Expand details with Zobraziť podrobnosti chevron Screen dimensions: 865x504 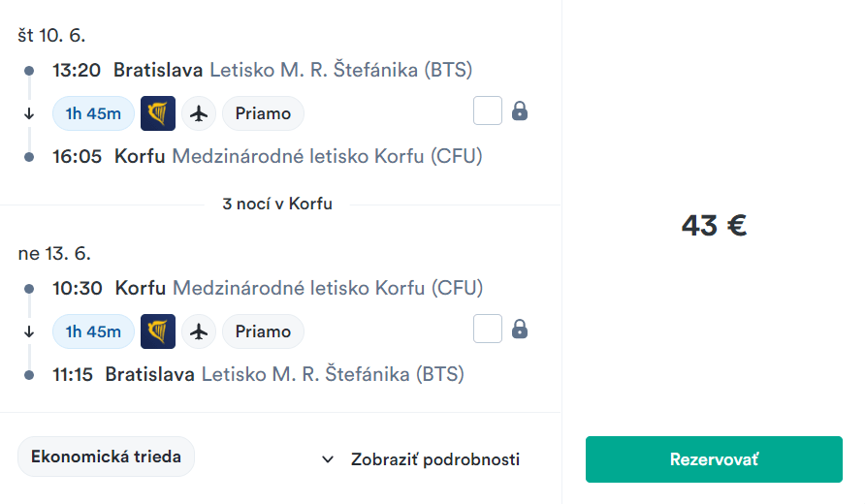pos(328,459)
